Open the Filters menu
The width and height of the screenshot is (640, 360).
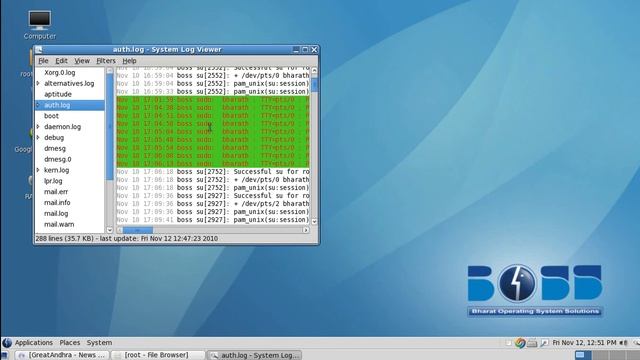[106, 61]
